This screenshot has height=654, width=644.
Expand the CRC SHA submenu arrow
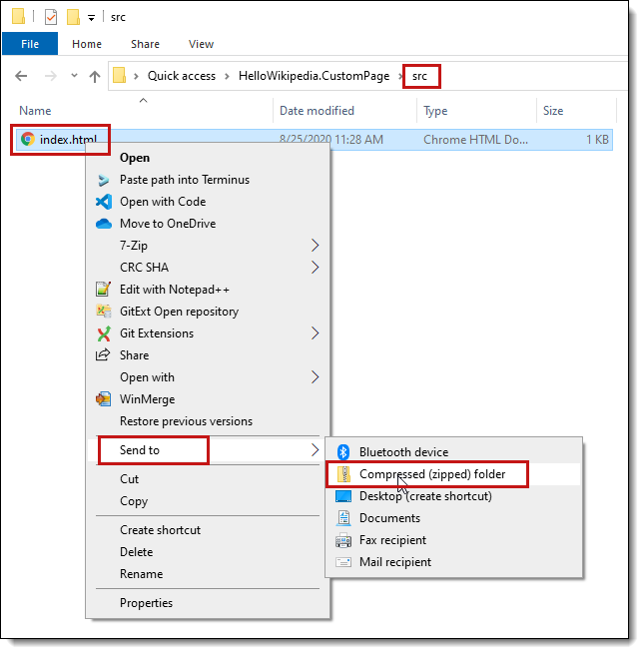point(316,268)
